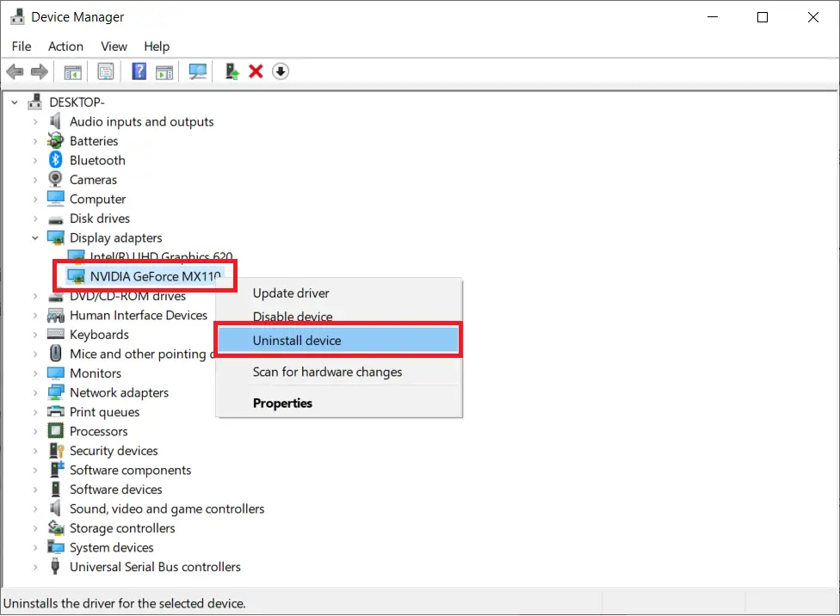Click the Network adapters icon
Viewport: 840px width, 616px height.
tap(56, 392)
